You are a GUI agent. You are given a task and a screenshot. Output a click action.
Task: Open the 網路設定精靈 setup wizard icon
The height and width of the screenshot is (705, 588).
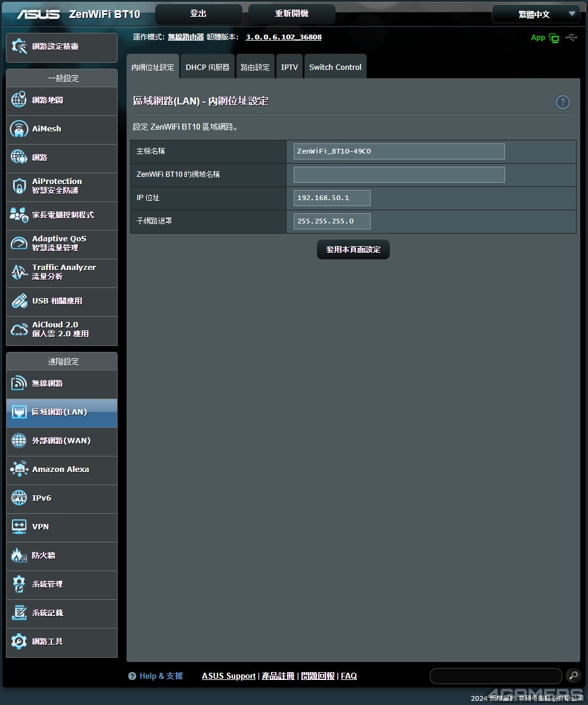pos(19,47)
